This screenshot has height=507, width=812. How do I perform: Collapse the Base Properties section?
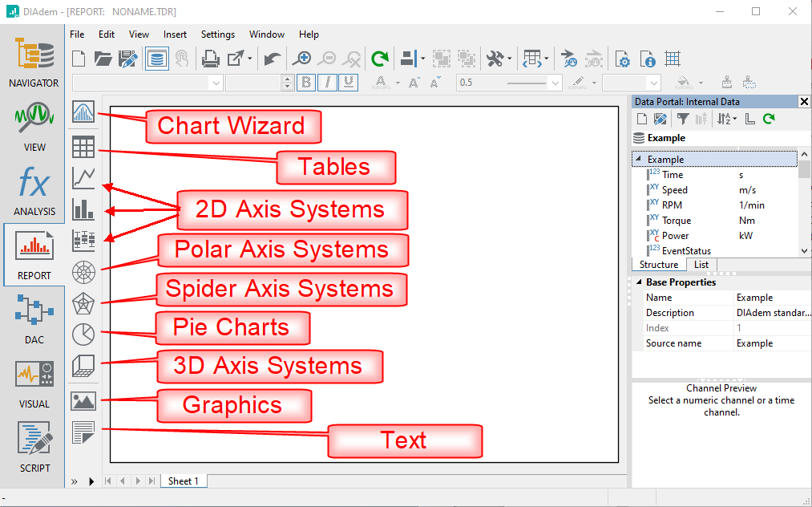[x=638, y=282]
